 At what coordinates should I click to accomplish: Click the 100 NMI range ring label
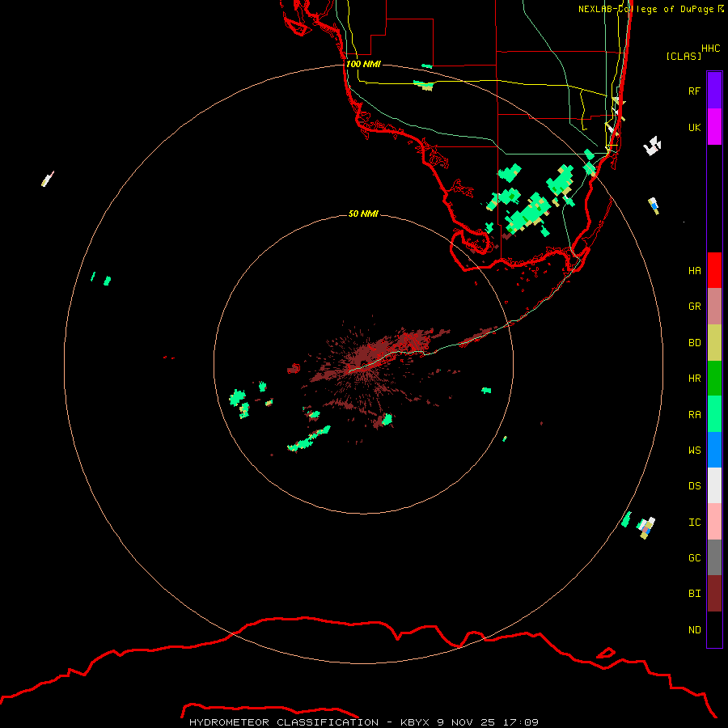(x=363, y=64)
